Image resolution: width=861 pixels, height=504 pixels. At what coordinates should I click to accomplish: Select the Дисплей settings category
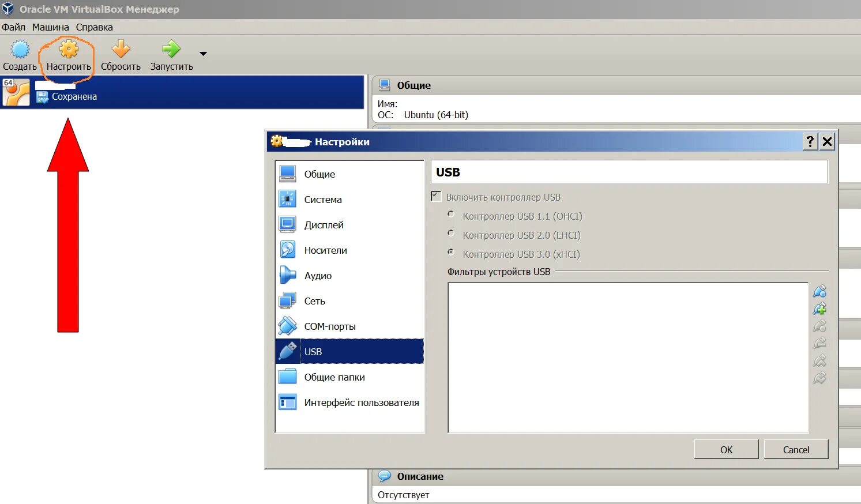tap(349, 225)
